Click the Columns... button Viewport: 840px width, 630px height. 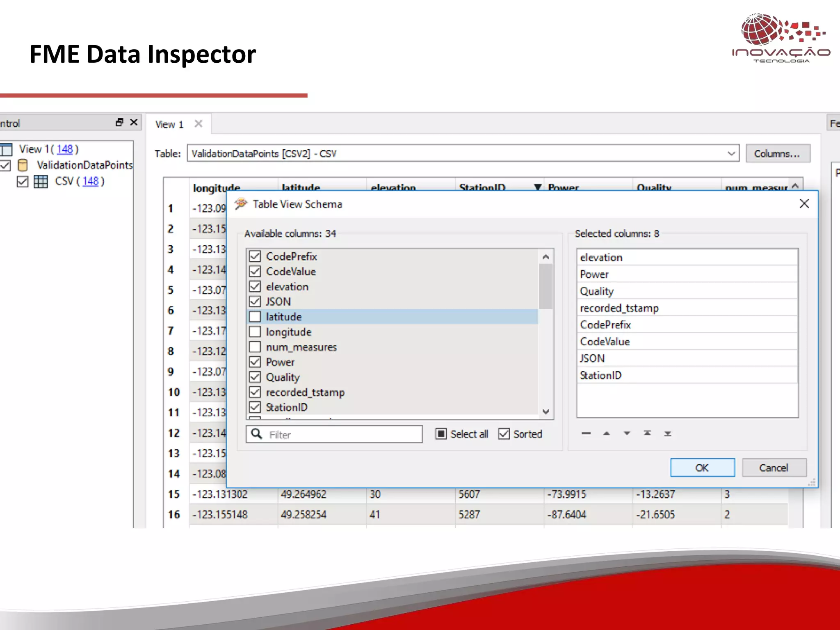778,153
